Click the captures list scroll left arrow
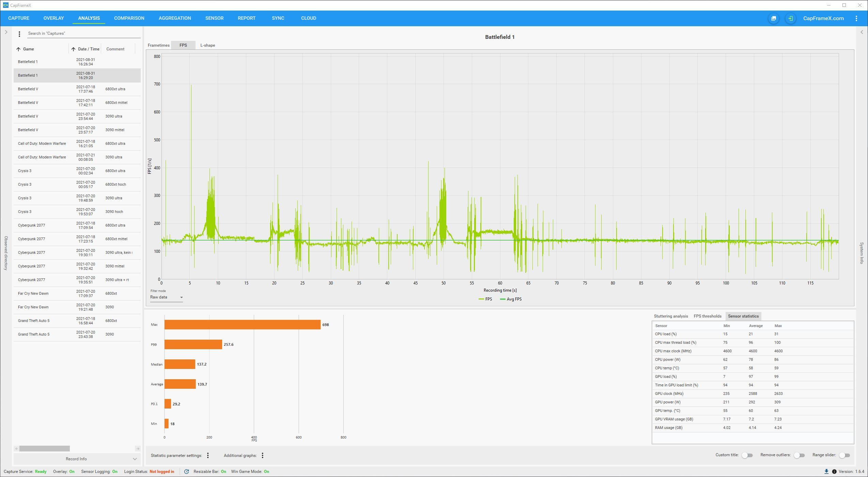This screenshot has width=868, height=477. [x=16, y=449]
